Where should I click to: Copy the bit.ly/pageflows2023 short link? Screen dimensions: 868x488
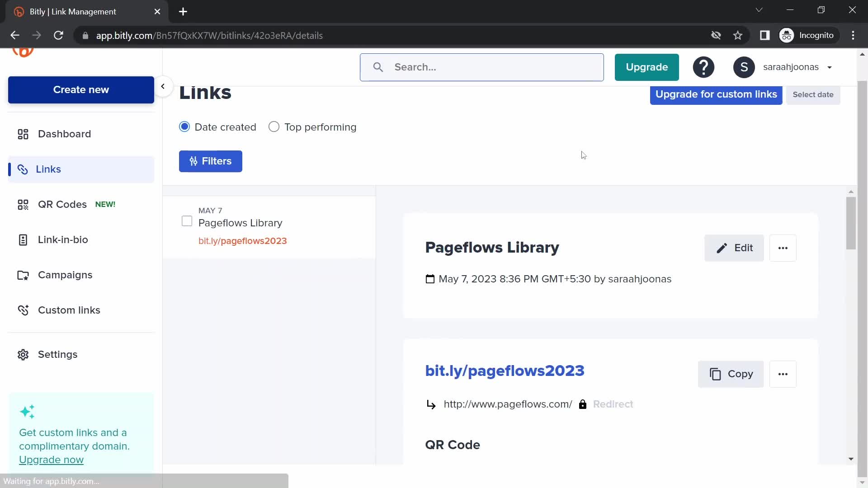tap(731, 374)
